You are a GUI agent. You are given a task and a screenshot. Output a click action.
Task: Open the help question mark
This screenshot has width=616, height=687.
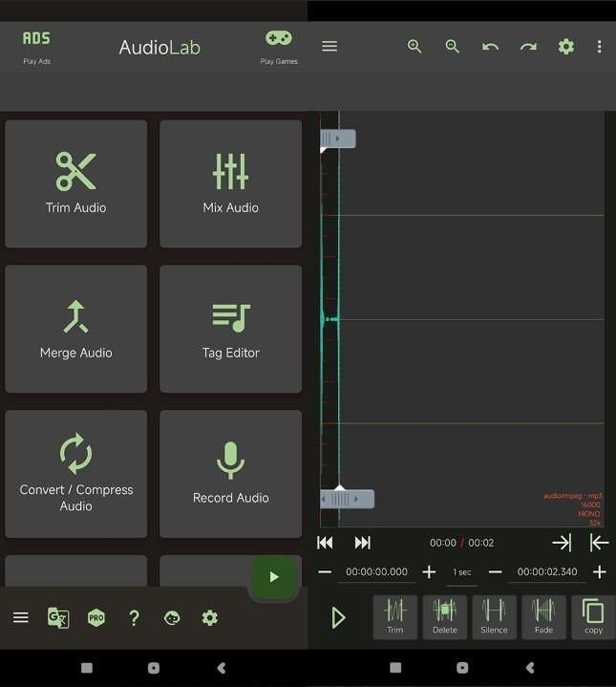point(134,618)
